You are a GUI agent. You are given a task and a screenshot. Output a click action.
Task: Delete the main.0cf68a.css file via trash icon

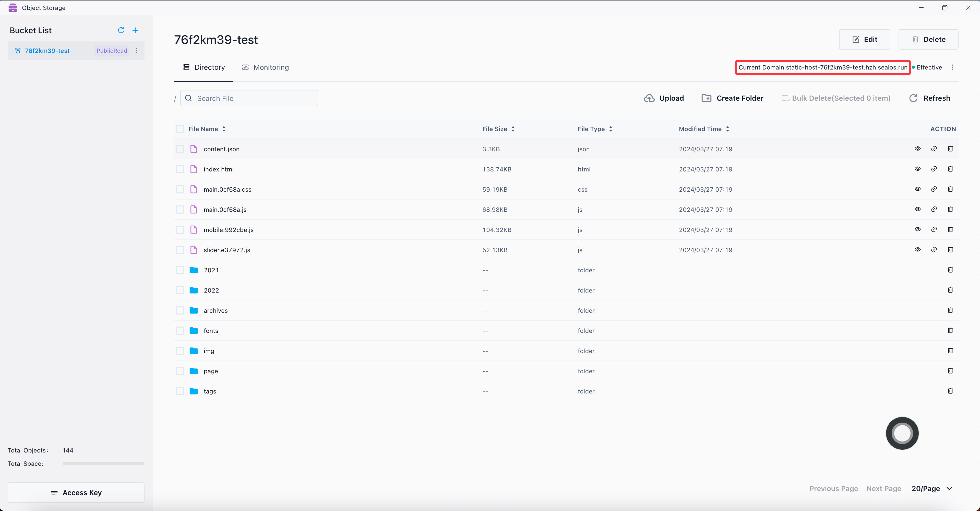[950, 189]
